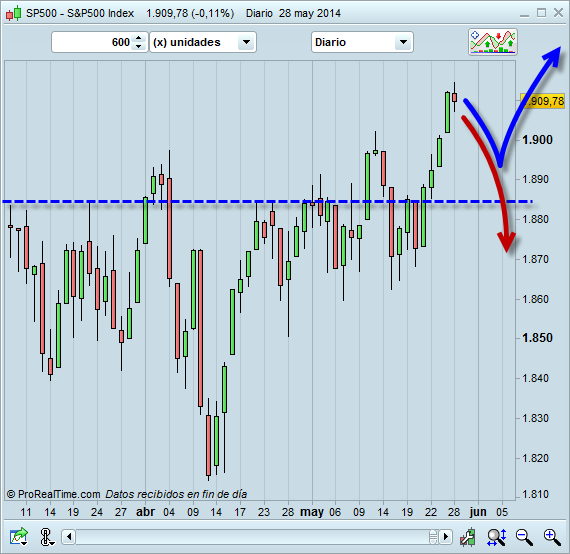Maximize the chart window
The height and width of the screenshot is (554, 570).
click(x=541, y=13)
